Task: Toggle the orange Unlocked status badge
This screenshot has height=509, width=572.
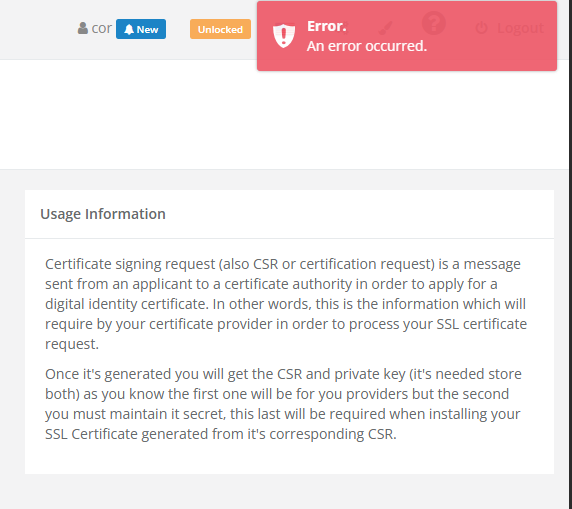Action: [220, 29]
